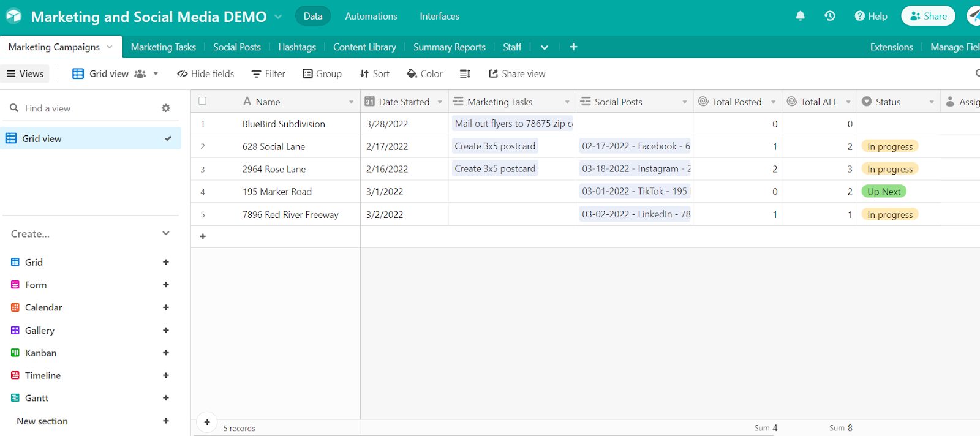Add a Calendar view with plus icon
The width and height of the screenshot is (980, 436).
(165, 307)
